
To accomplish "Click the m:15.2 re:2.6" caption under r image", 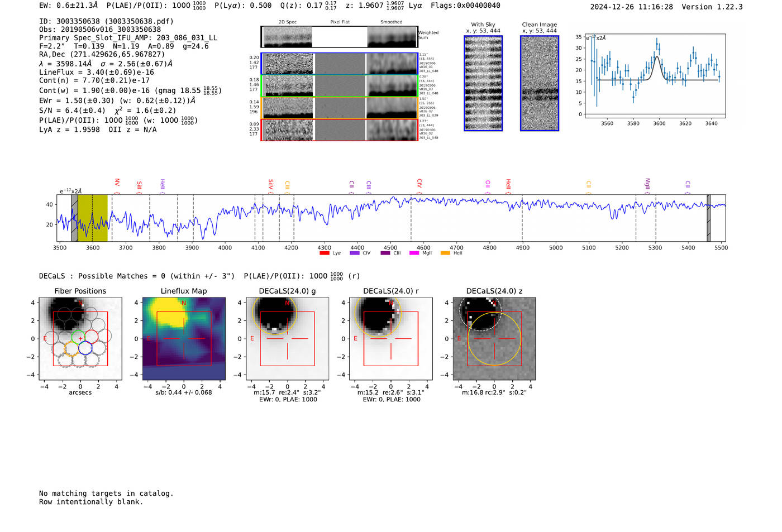I will [391, 392].
